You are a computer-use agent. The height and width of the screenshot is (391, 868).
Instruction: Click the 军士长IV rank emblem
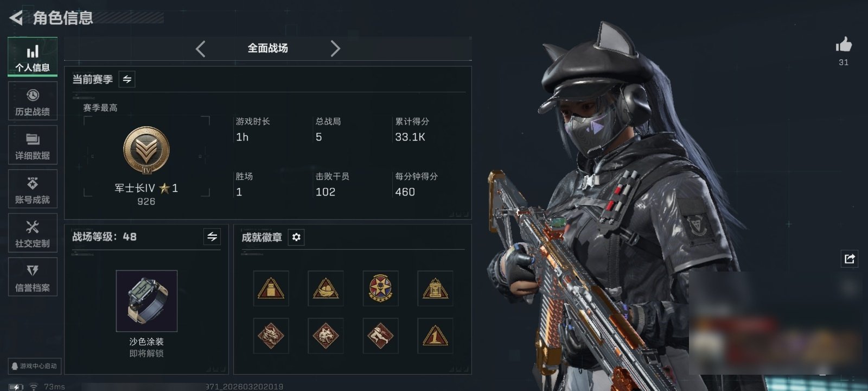146,150
